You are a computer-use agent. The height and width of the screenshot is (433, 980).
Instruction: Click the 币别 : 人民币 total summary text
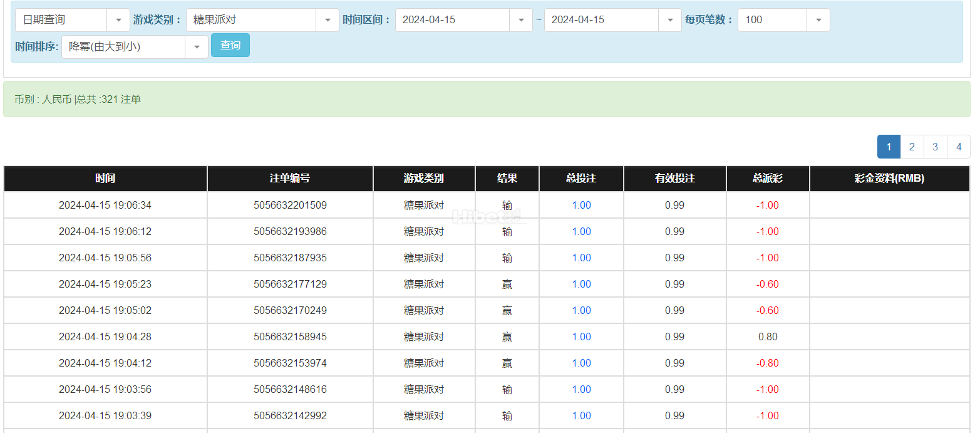point(78,100)
